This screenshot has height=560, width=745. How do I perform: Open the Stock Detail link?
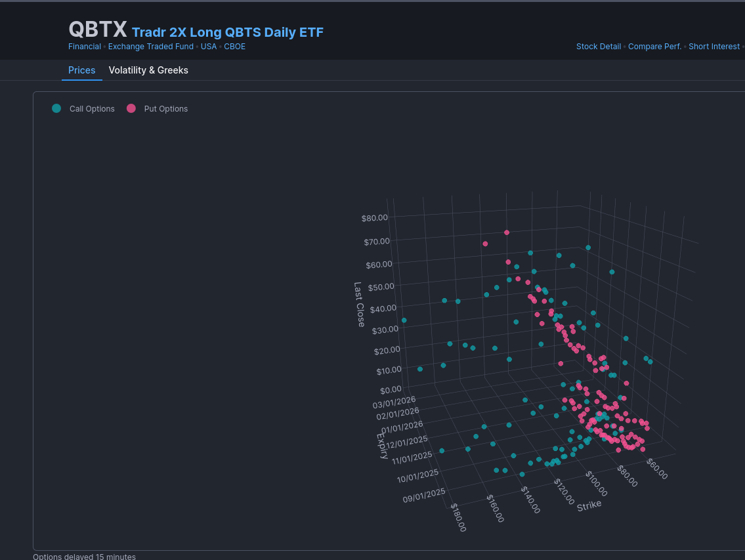coord(598,47)
